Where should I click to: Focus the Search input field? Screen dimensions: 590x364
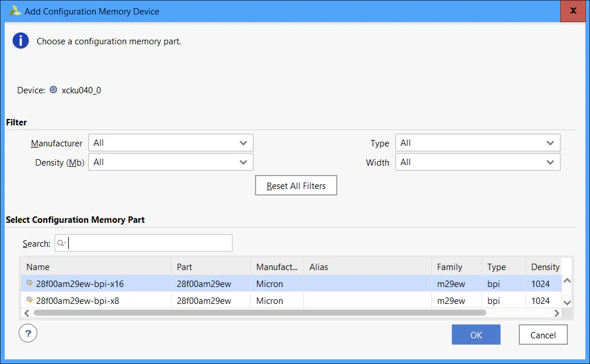coord(149,243)
